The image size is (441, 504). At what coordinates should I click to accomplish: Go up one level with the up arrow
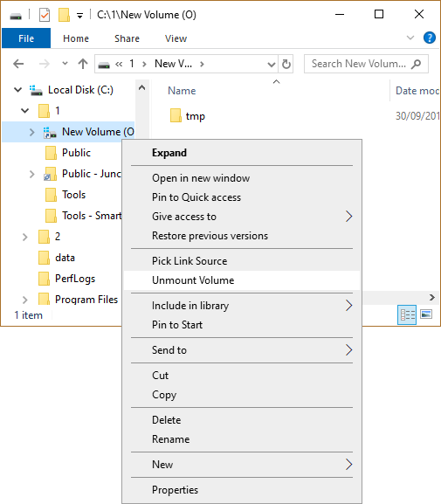coord(83,64)
